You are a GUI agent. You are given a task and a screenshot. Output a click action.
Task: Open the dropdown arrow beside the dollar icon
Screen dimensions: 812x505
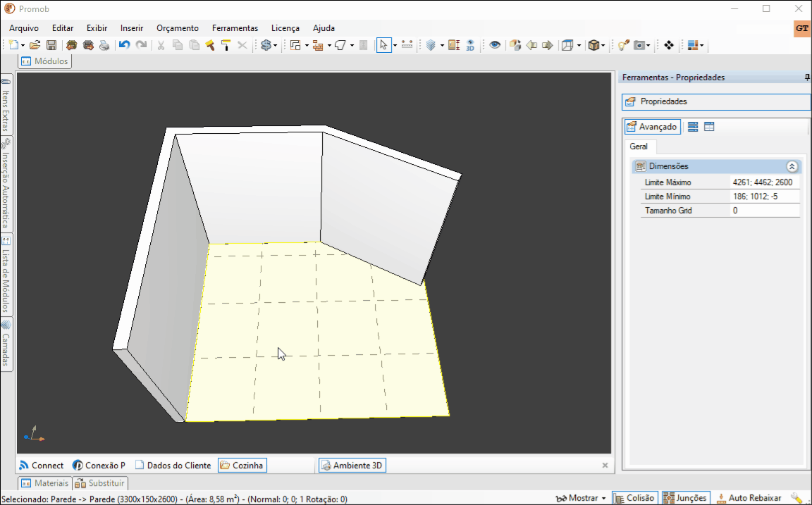pos(275,46)
